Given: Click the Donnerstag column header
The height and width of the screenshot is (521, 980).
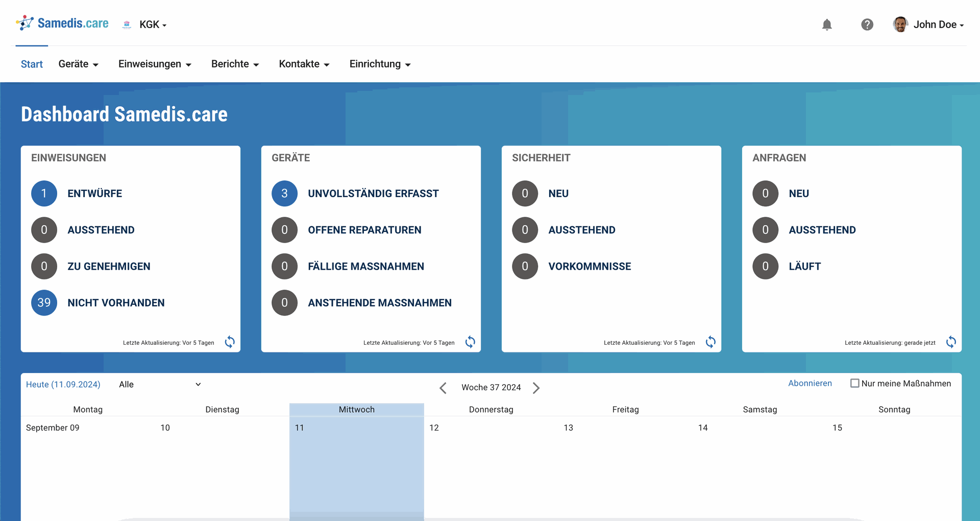Looking at the screenshot, I should coord(491,410).
